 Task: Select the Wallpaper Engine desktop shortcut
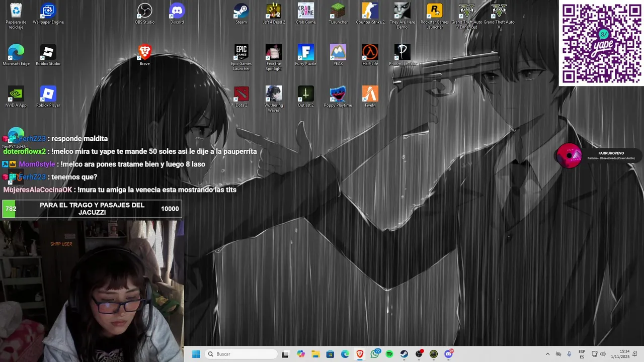coord(48,14)
